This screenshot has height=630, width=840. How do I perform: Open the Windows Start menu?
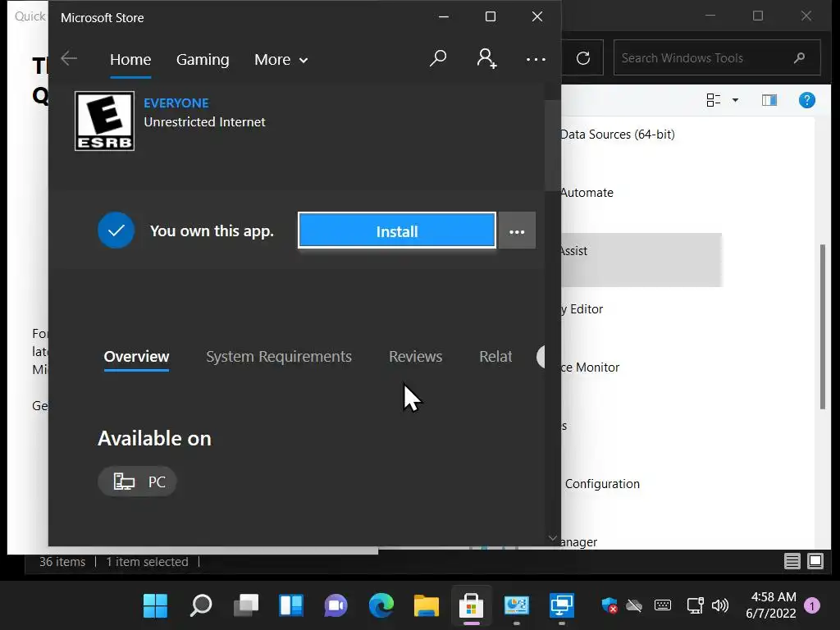pyautogui.click(x=155, y=606)
